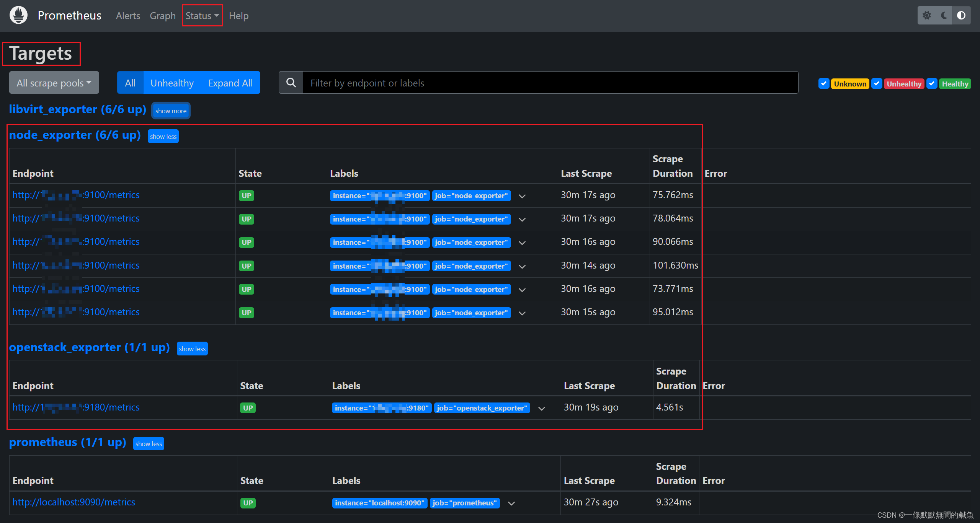Image resolution: width=980 pixels, height=523 pixels.
Task: Click the Prometheus flame logo
Action: 18,15
